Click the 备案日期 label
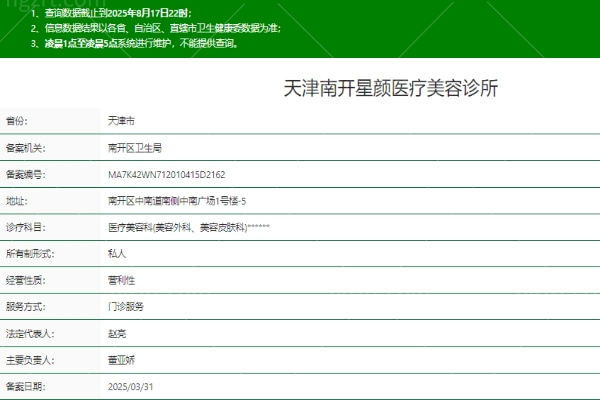600x400 pixels. 26,387
